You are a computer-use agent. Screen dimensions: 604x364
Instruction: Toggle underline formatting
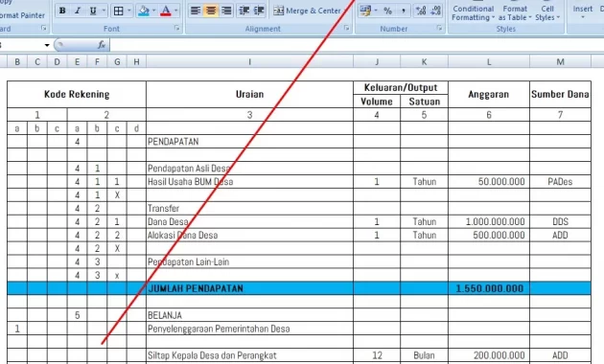[93, 11]
